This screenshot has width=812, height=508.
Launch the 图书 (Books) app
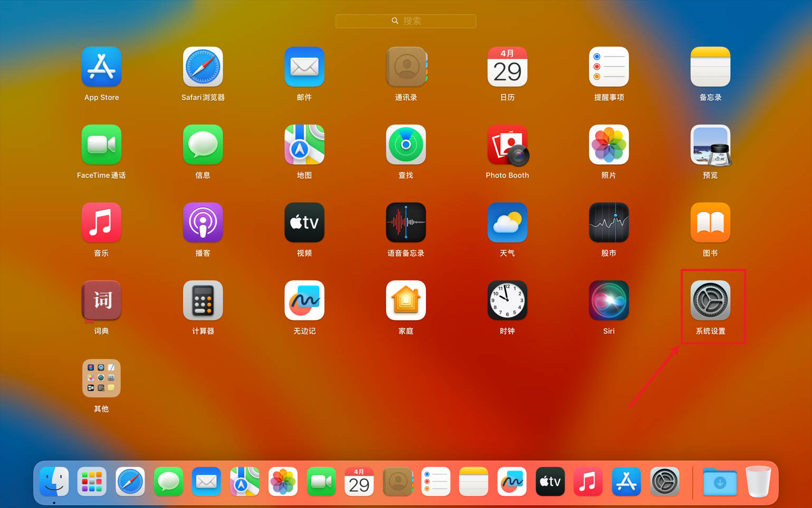[x=711, y=222]
